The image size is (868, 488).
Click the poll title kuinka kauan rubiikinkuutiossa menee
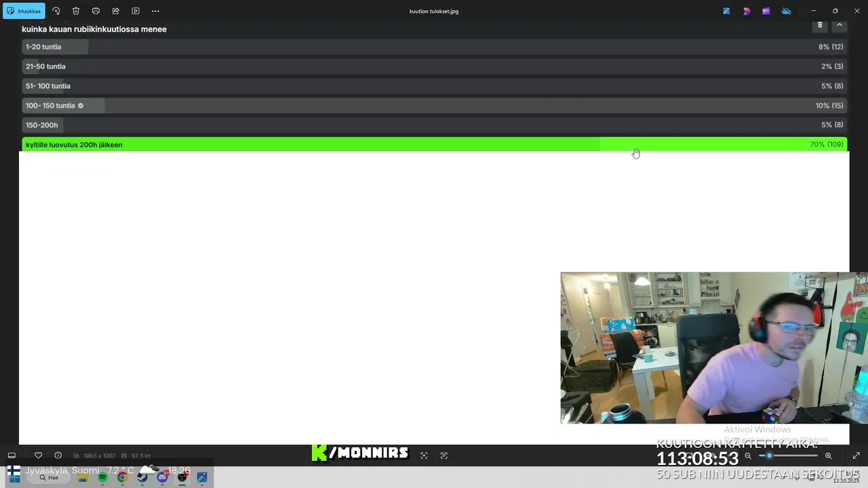point(94,29)
